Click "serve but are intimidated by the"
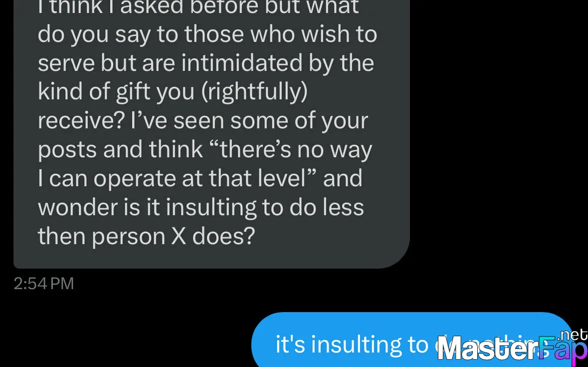 coord(206,63)
